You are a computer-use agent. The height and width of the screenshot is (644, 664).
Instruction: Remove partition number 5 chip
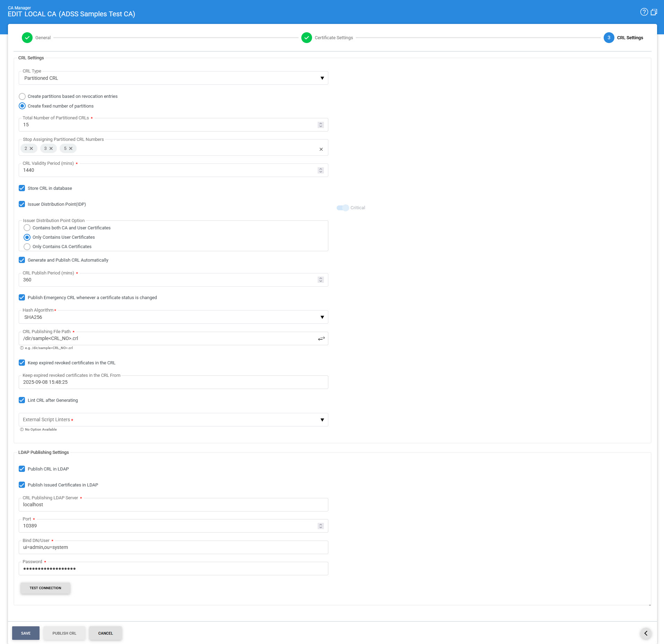pos(71,149)
